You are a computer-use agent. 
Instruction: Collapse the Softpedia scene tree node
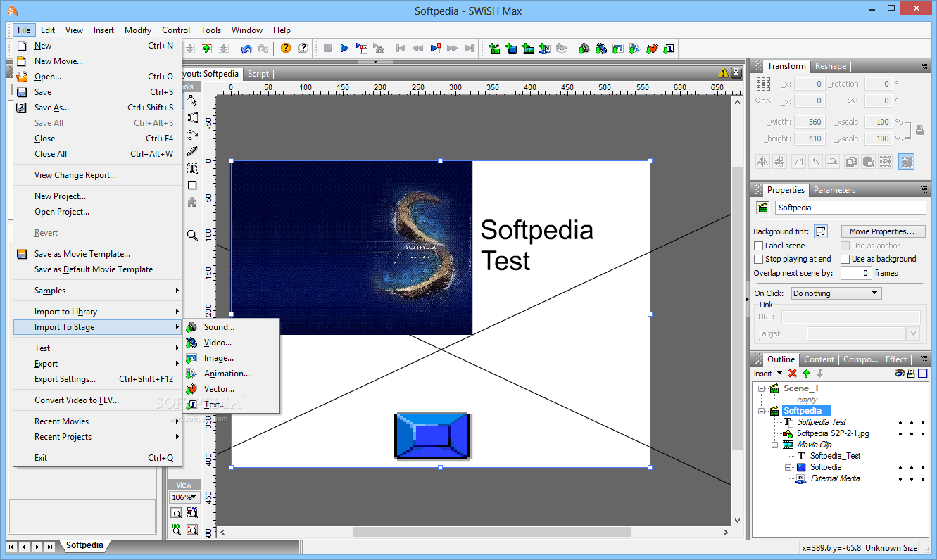(x=761, y=411)
